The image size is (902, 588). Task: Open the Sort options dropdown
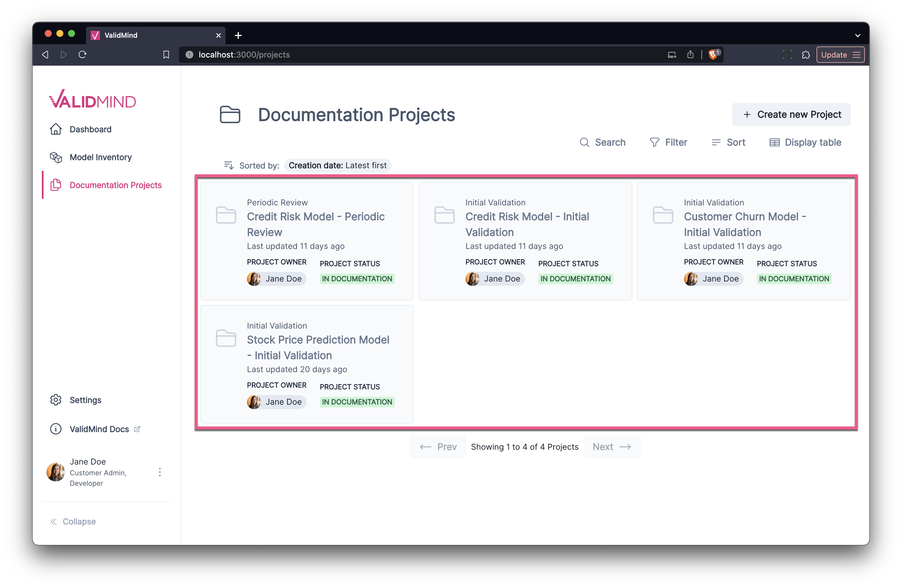(728, 142)
